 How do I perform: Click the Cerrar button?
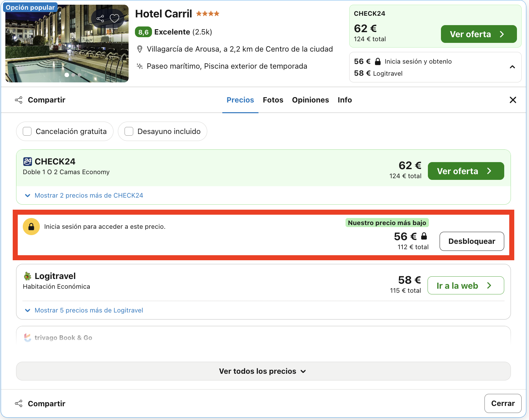(x=503, y=403)
